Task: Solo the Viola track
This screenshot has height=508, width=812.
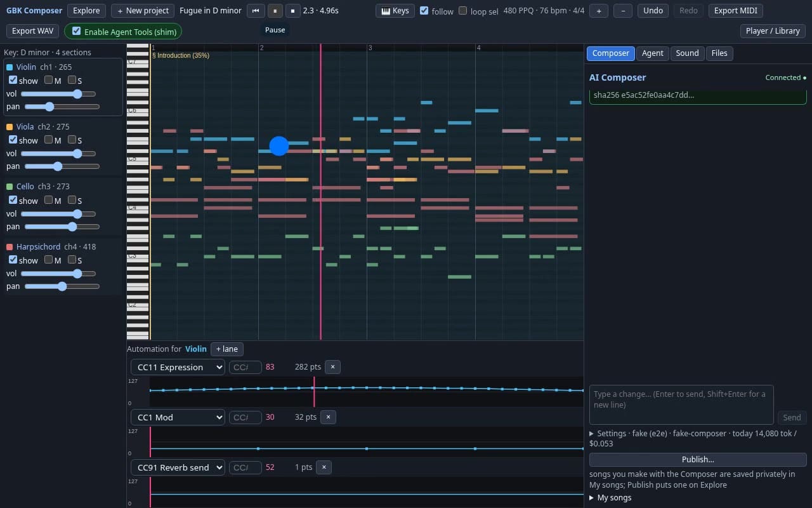Action: tap(72, 140)
